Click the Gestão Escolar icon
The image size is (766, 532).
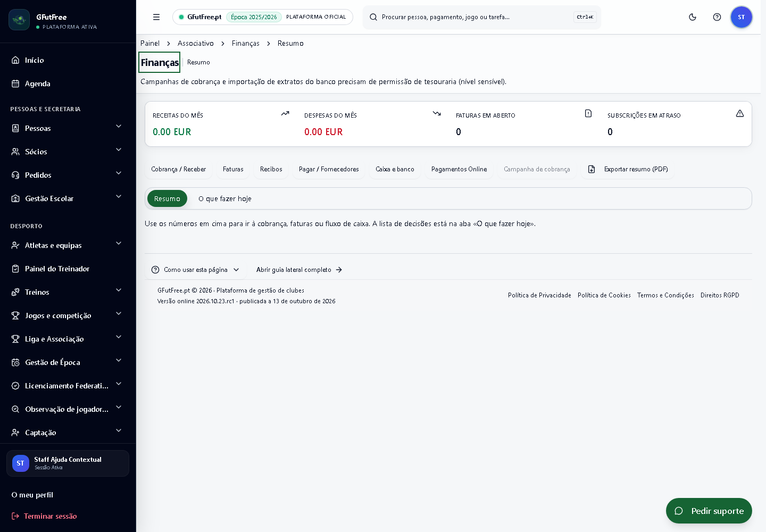coord(15,198)
